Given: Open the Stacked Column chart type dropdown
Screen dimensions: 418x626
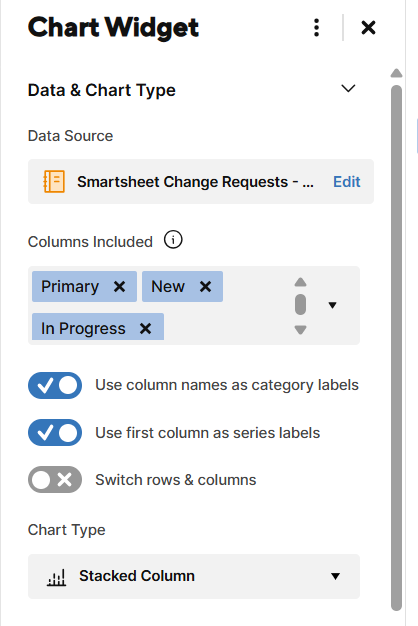Looking at the screenshot, I should point(194,576).
